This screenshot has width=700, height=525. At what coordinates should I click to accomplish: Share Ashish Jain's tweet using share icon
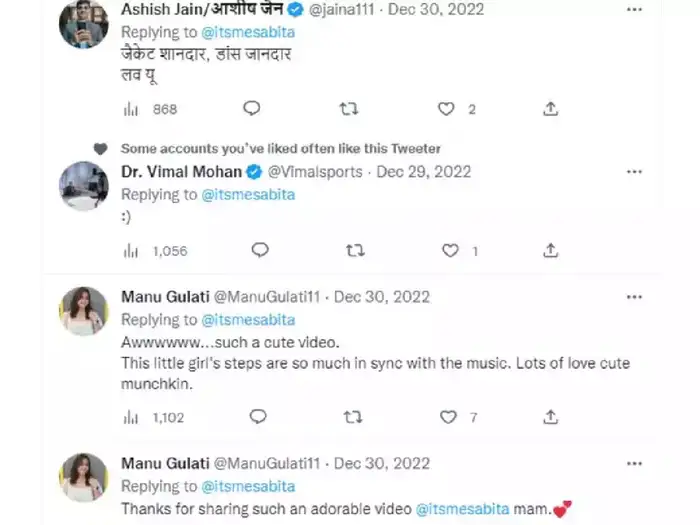[x=550, y=108]
